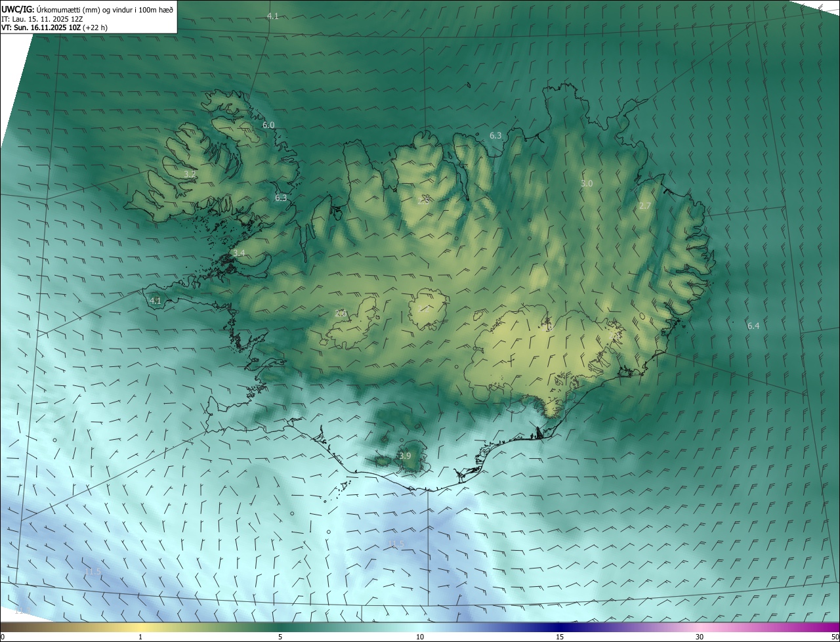
Task: Click the 1 tick label on the color scale
Action: click(140, 637)
